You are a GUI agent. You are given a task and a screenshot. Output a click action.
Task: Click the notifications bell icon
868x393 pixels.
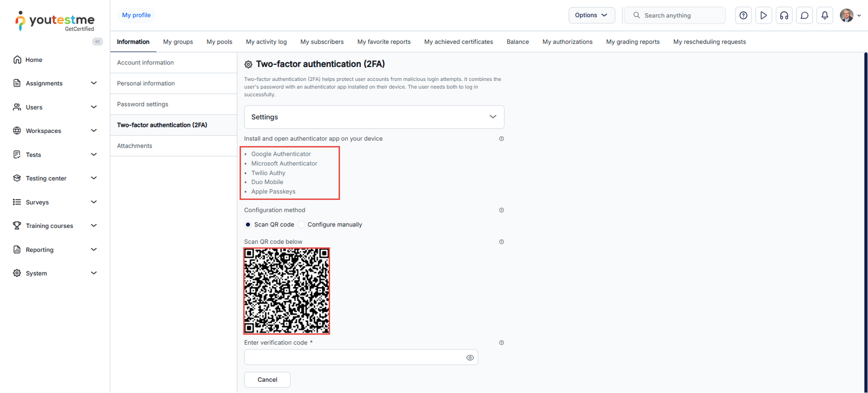pos(825,15)
